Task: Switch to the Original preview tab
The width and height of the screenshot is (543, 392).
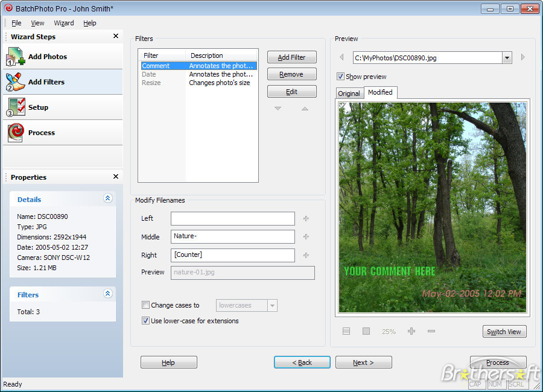Action: click(349, 93)
